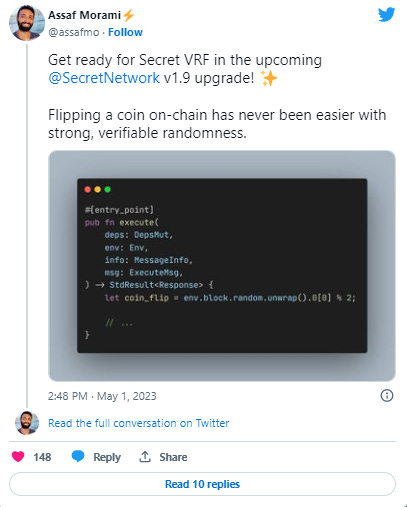Screen dimensions: 407x507
Task: Click the Reply text label
Action: (x=107, y=457)
